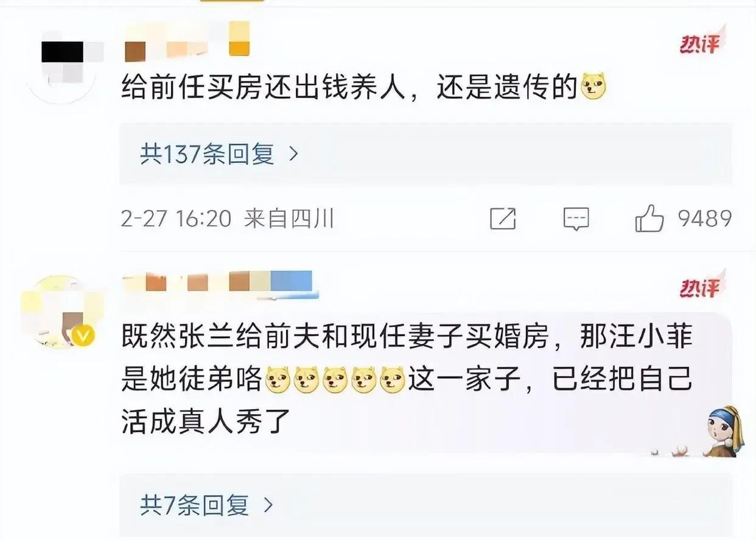Open the first commenter's blurred avatar
Viewport: 756px width, 540px height.
(x=65, y=64)
